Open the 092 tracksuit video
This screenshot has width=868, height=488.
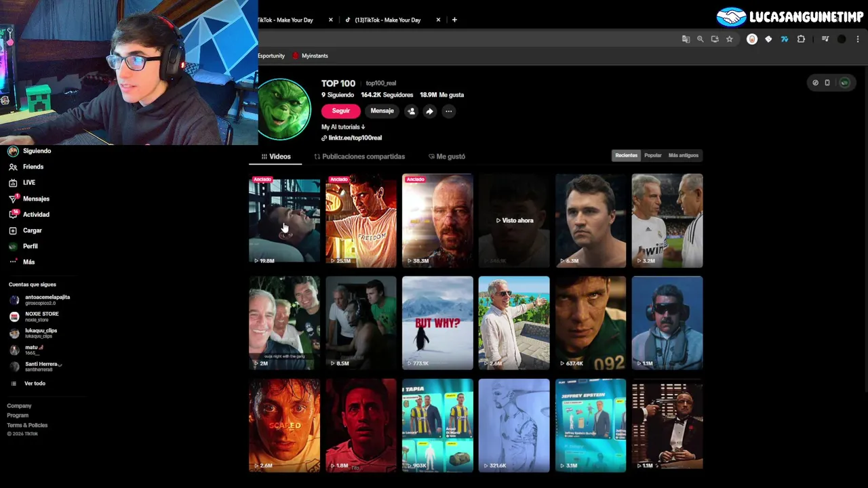click(591, 323)
